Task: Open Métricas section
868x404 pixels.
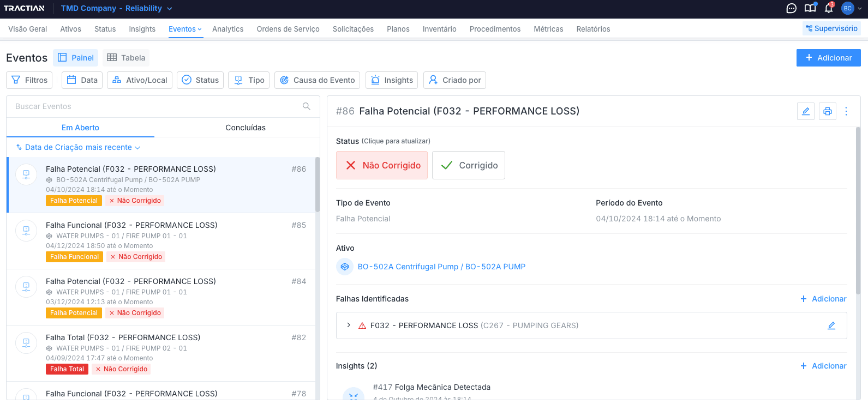Action: pos(548,29)
